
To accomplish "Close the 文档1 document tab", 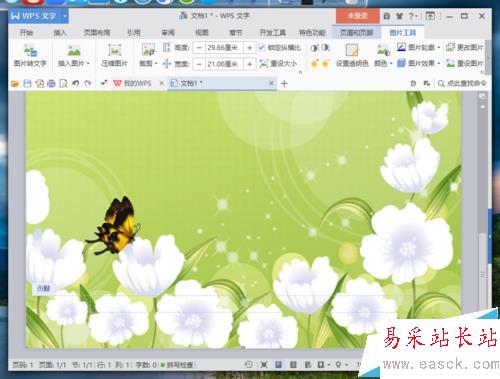I will click(271, 83).
